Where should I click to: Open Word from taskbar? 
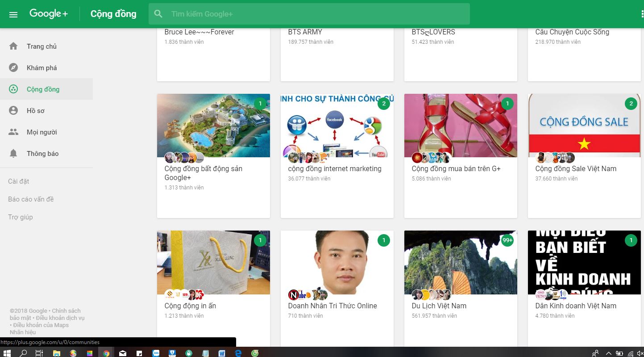pos(222,353)
